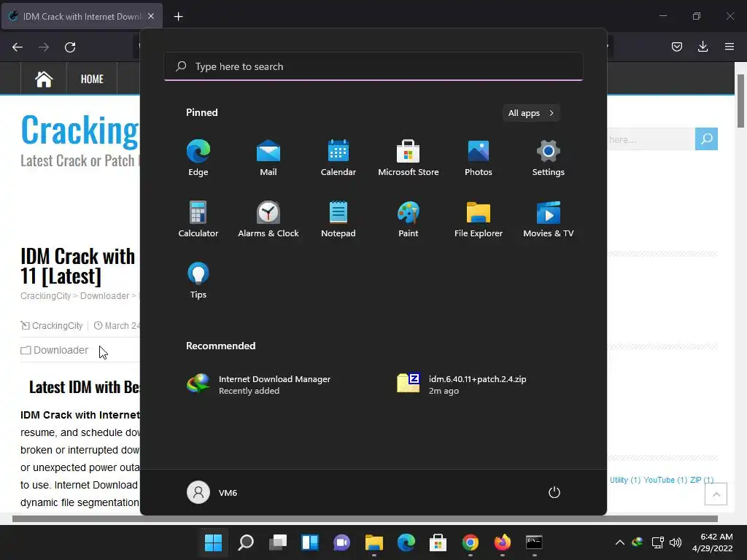Screen dimensions: 747x560
Task: Click the power button in Start menu
Action: coord(554,492)
